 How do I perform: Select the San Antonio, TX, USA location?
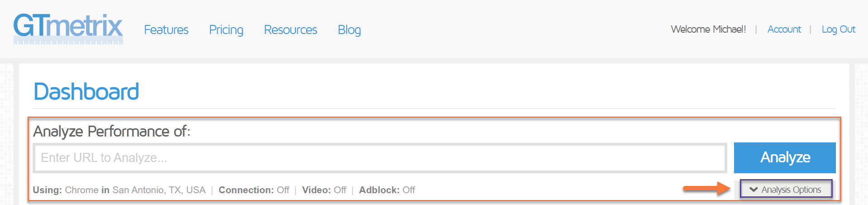click(159, 190)
